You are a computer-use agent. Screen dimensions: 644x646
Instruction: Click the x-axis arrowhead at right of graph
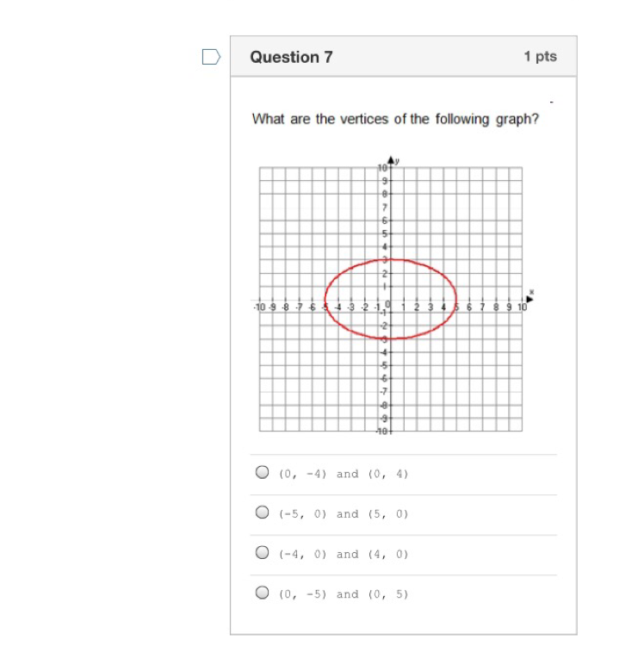[530, 299]
